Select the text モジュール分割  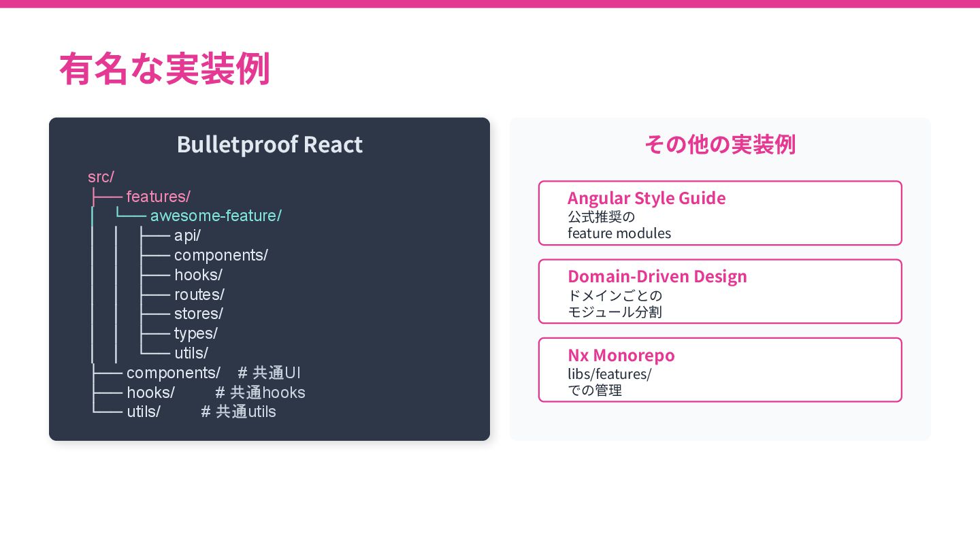[615, 312]
